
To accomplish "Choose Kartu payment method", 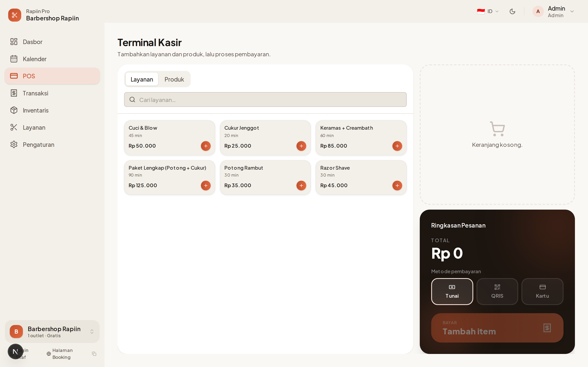I will point(542,291).
